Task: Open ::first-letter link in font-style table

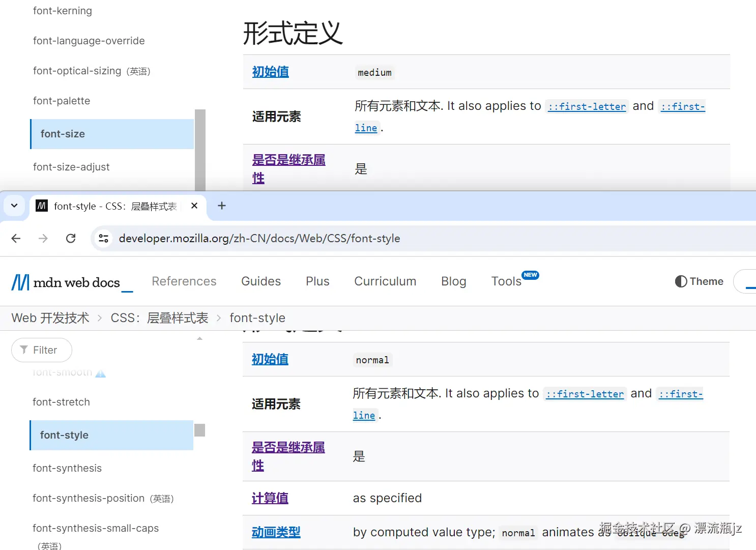Action: (x=585, y=394)
